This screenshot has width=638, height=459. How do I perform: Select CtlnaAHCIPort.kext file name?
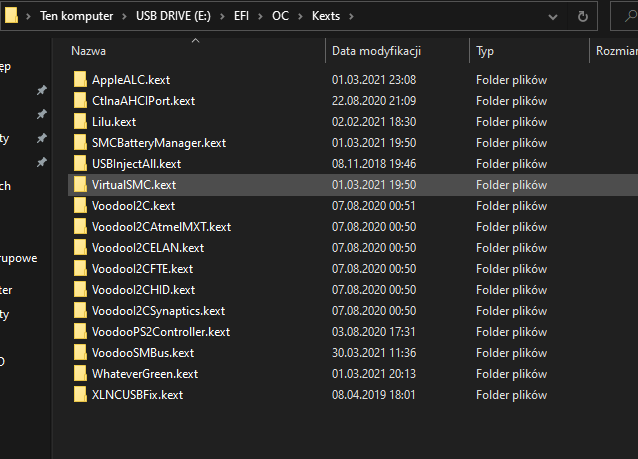tap(143, 101)
